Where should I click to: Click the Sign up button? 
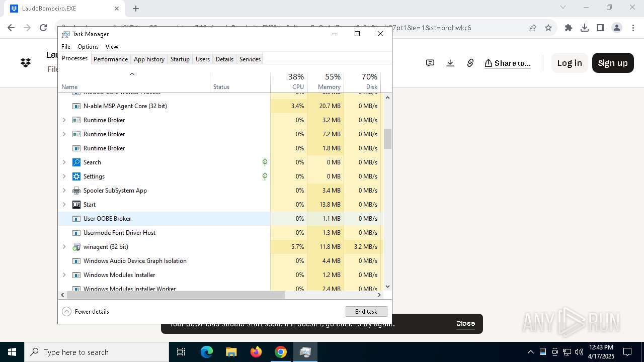(613, 63)
